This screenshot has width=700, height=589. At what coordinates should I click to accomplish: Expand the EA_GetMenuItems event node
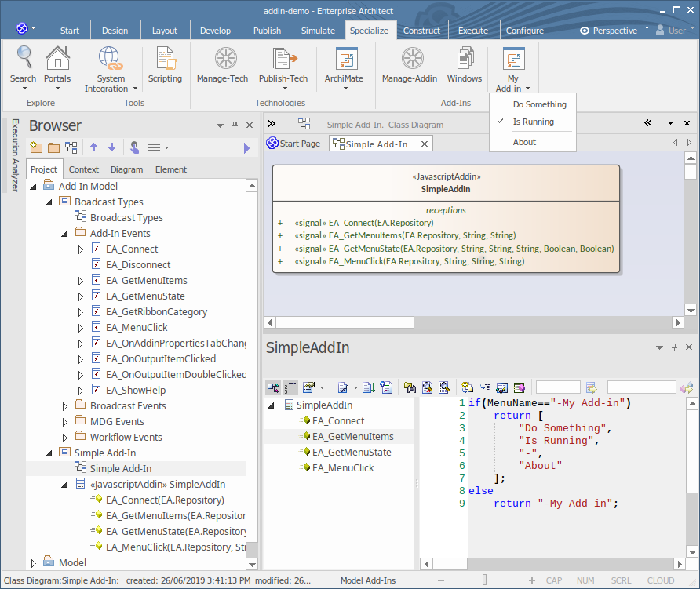80,281
